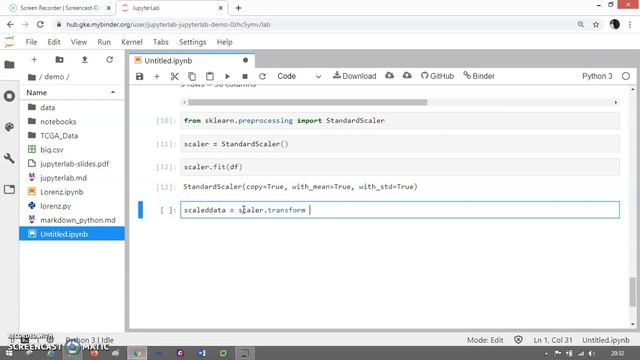Click Ln 1, Col 31 in status bar
The height and width of the screenshot is (360, 640).
[553, 340]
